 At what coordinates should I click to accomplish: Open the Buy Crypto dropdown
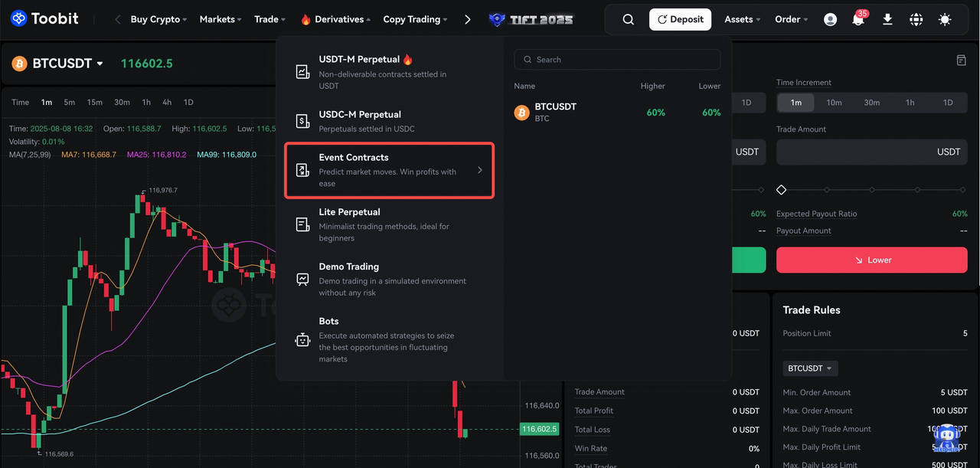[x=158, y=19]
